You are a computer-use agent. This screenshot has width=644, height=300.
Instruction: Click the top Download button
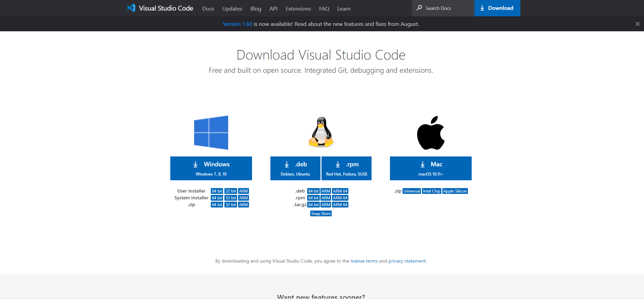497,8
